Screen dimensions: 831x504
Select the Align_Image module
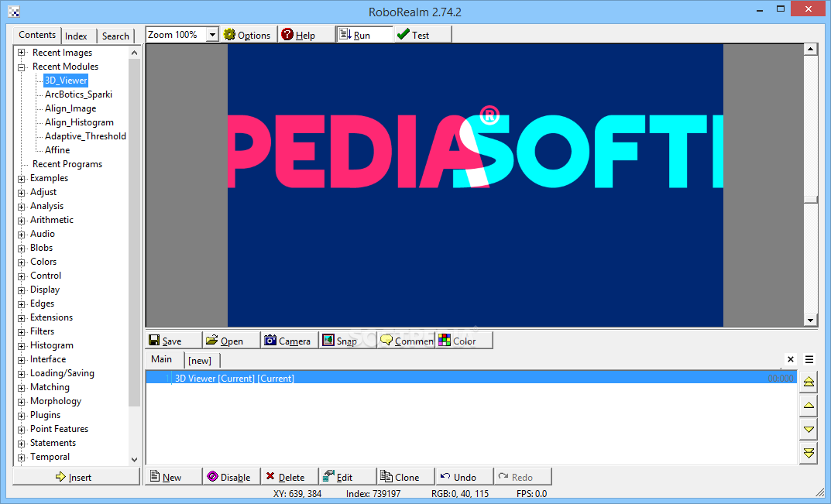pyautogui.click(x=70, y=108)
